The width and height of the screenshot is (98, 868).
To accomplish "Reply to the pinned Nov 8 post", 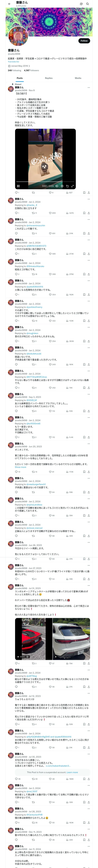I will point(16,193).
